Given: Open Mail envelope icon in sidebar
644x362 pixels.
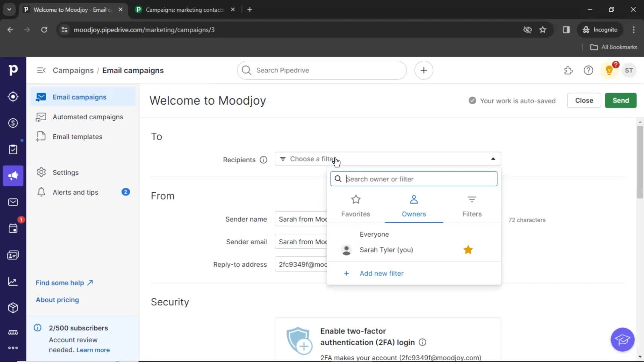Looking at the screenshot, I should (13, 202).
